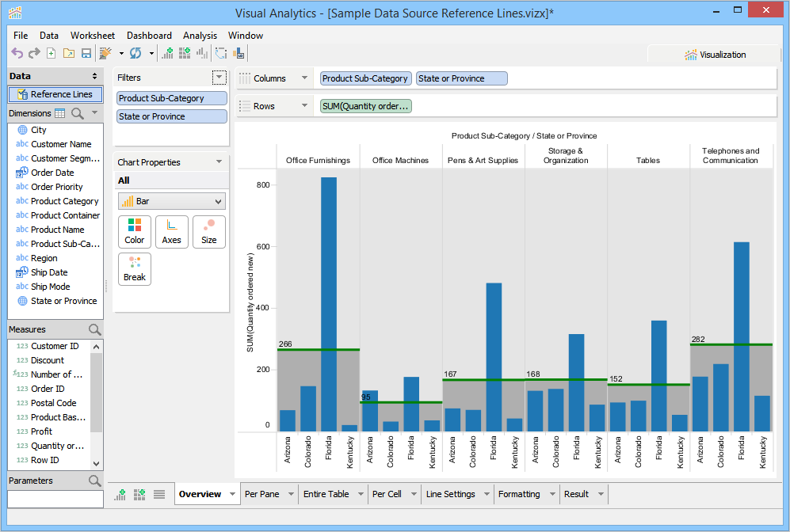This screenshot has height=532, width=790.
Task: Click the Parameters input field
Action: [55, 500]
